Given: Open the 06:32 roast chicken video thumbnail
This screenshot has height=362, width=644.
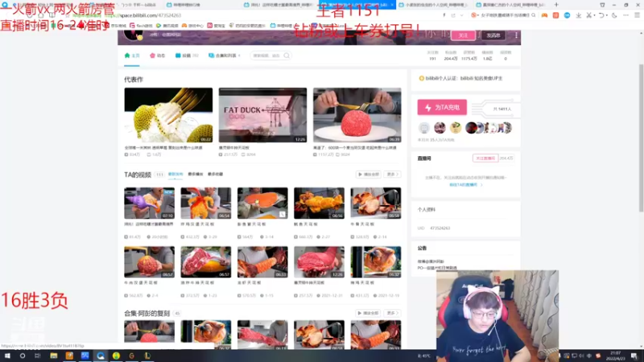Looking at the screenshot, I should tap(376, 262).
